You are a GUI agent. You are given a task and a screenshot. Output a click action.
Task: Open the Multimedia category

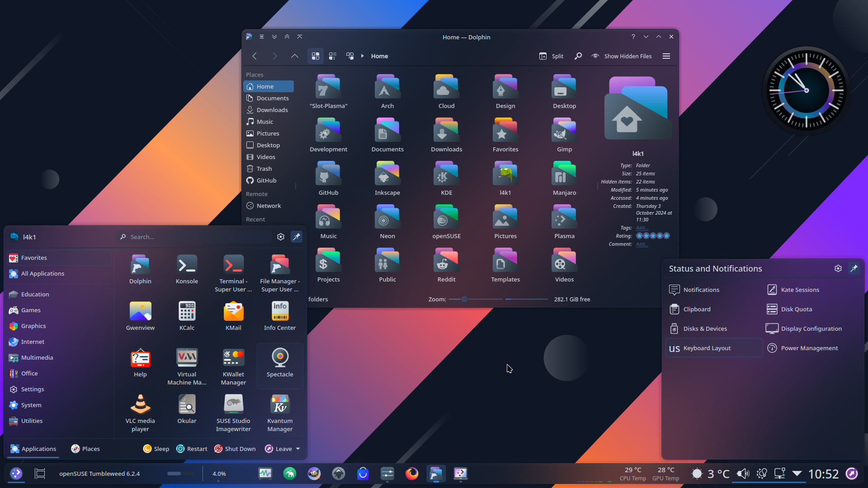click(x=59, y=357)
